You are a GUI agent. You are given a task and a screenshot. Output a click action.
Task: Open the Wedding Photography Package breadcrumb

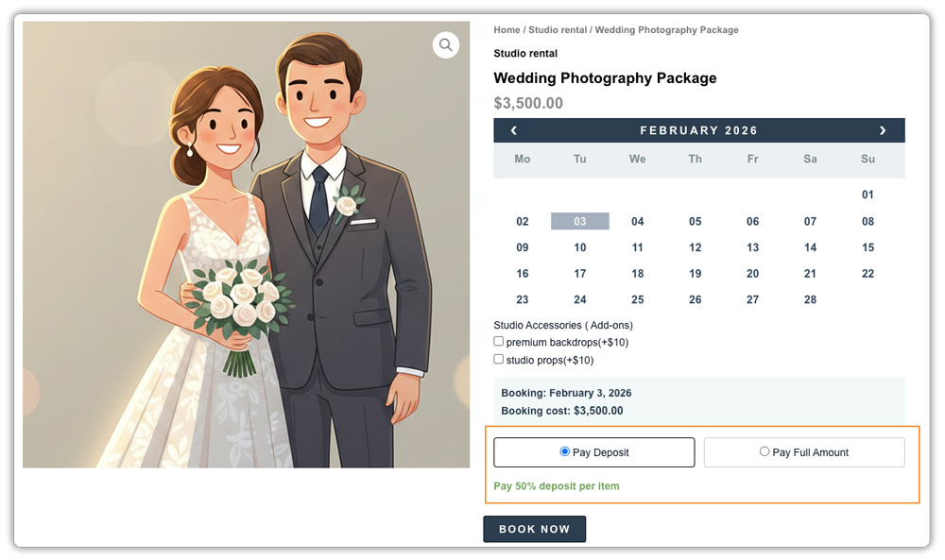click(666, 29)
